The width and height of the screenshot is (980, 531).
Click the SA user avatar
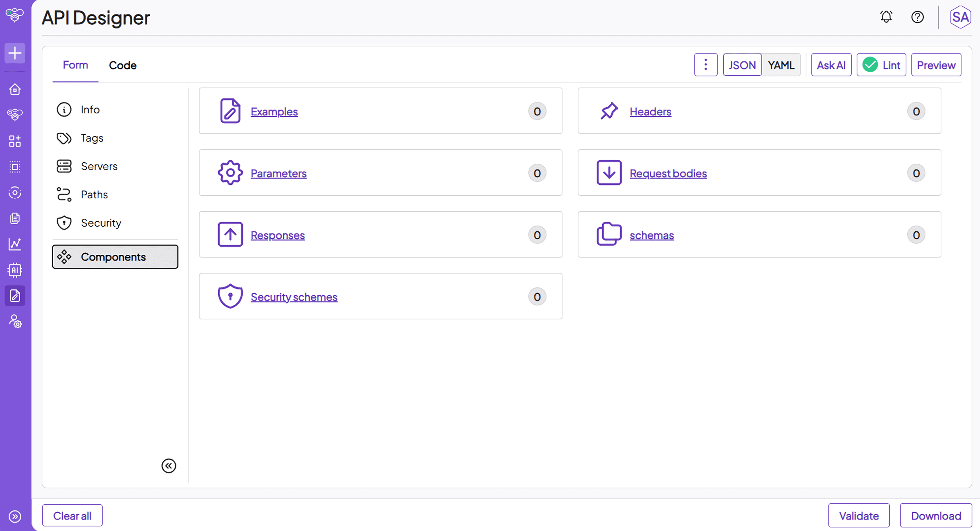tap(960, 17)
